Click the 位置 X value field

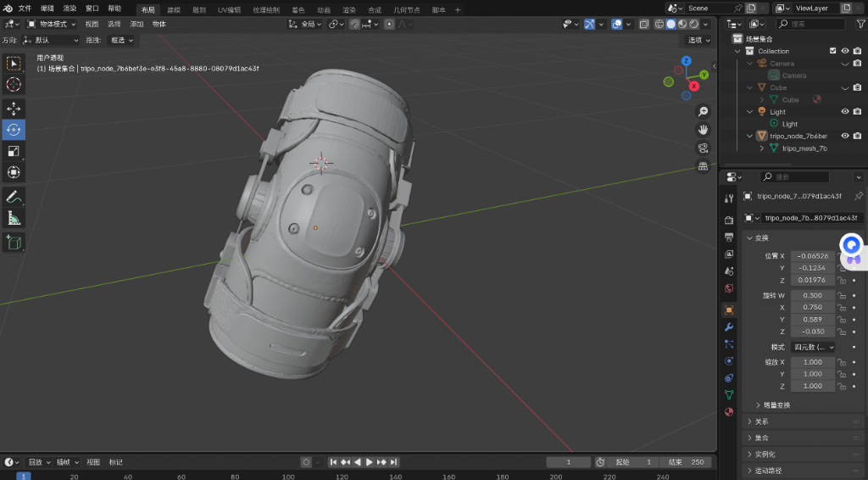812,256
